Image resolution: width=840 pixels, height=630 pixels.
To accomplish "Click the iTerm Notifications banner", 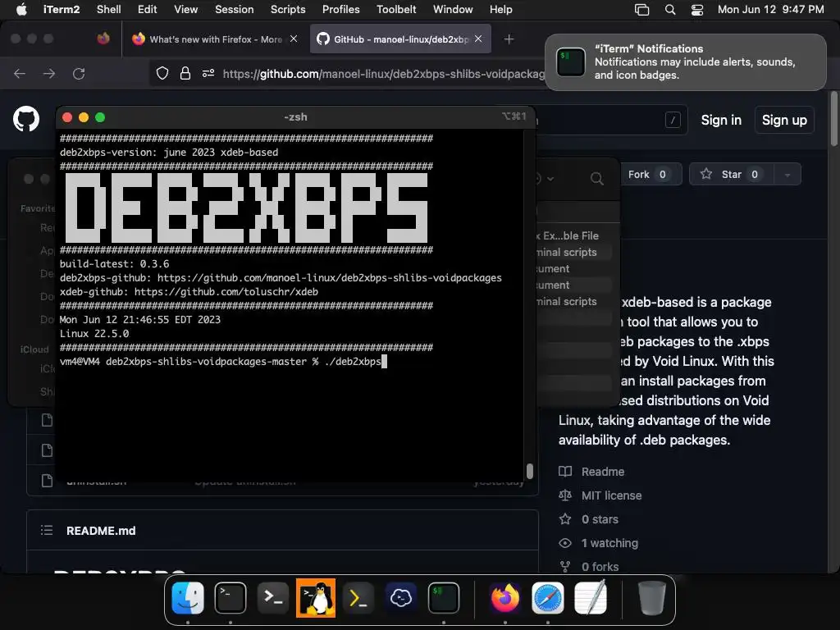I will tap(686, 62).
